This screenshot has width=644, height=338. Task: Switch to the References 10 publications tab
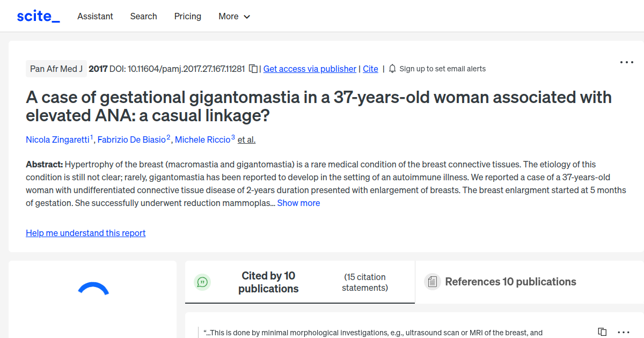pyautogui.click(x=510, y=281)
